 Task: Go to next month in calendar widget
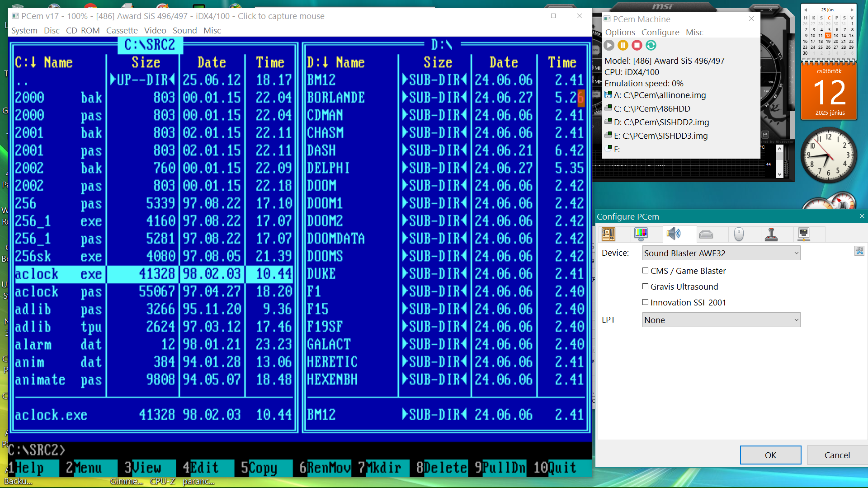[852, 9]
